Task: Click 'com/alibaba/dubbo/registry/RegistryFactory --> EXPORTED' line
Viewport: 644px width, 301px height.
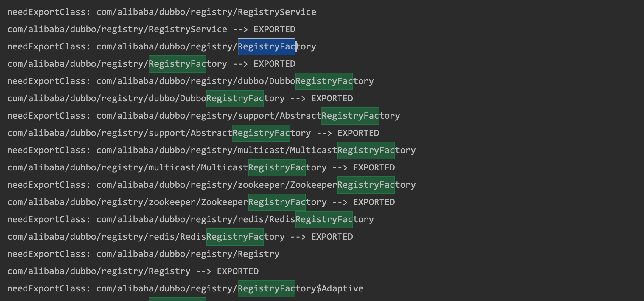Action: (x=151, y=64)
